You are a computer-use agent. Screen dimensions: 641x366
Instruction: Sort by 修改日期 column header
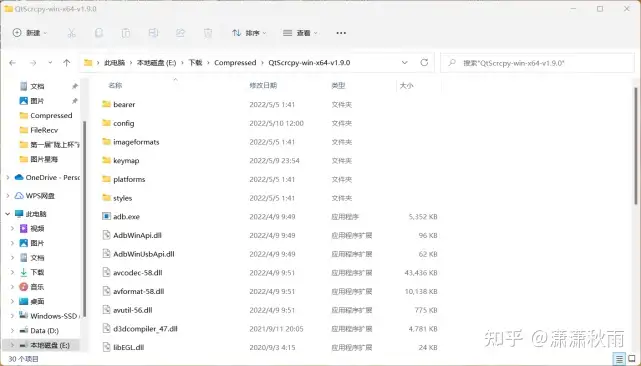click(x=263, y=85)
